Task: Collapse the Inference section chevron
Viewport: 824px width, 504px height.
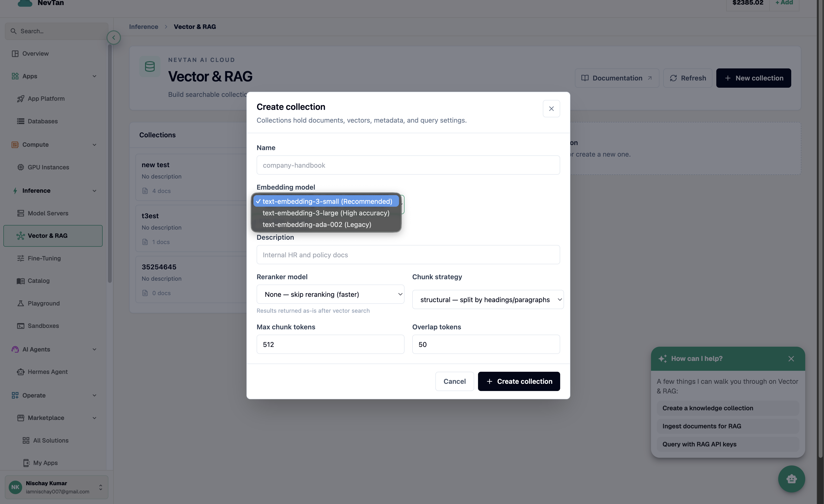Action: coord(94,191)
